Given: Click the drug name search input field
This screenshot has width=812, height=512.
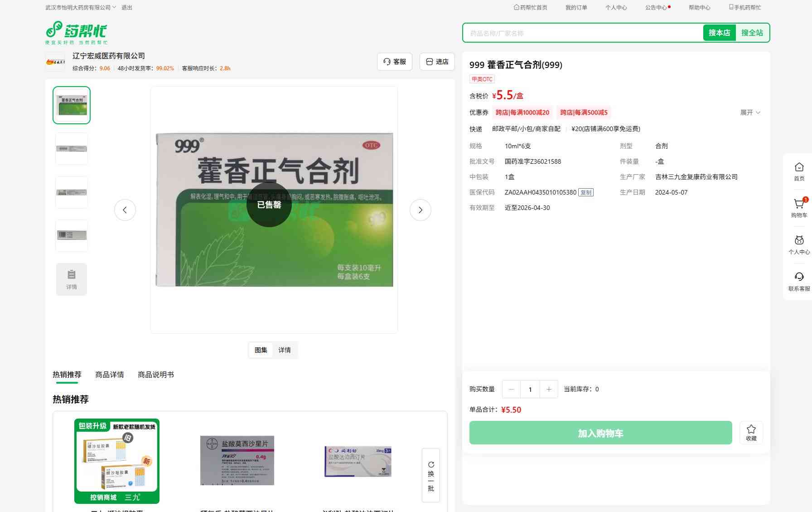Looking at the screenshot, I should pos(582,33).
